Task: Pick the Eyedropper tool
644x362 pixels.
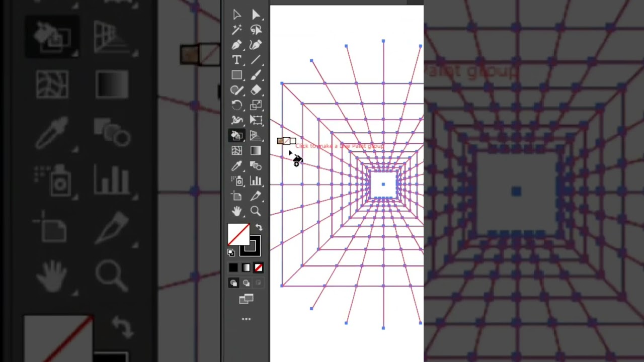Action: (237, 166)
